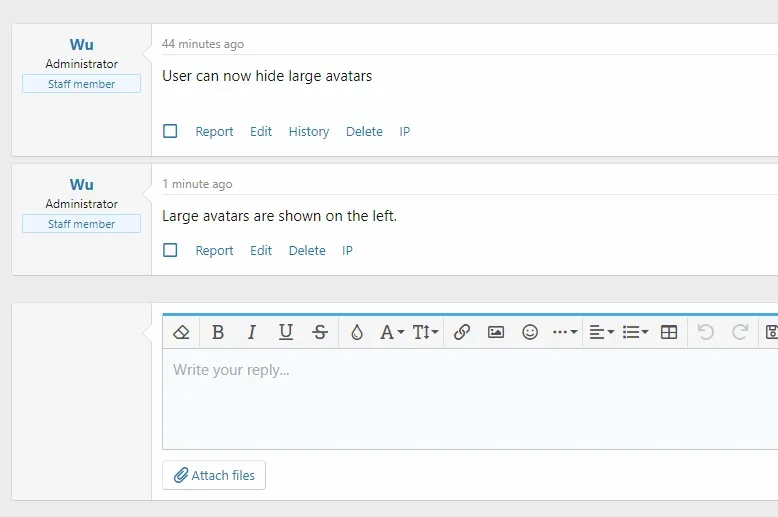Insert an image into reply
The width and height of the screenshot is (778, 517).
tap(496, 332)
